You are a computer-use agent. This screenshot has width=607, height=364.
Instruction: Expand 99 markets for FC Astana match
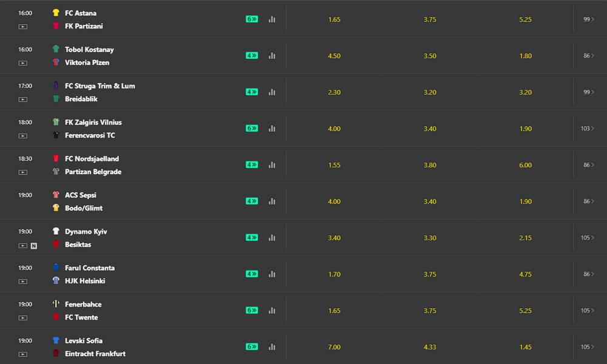(x=589, y=19)
